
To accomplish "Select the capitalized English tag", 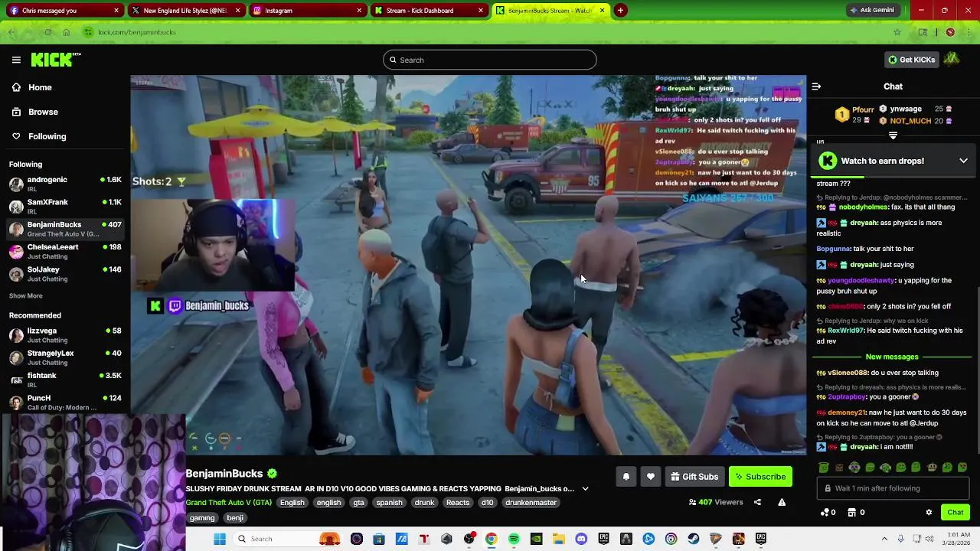I will pyautogui.click(x=292, y=502).
